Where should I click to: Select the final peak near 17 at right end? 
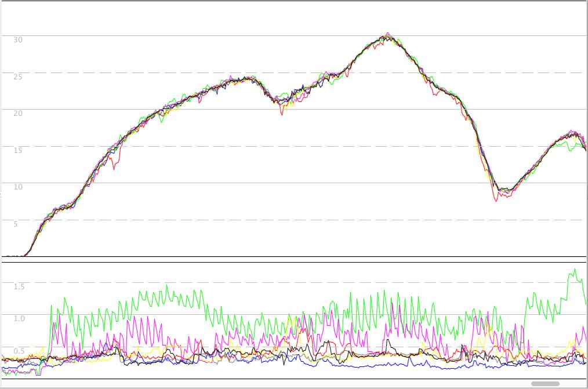tap(572, 133)
